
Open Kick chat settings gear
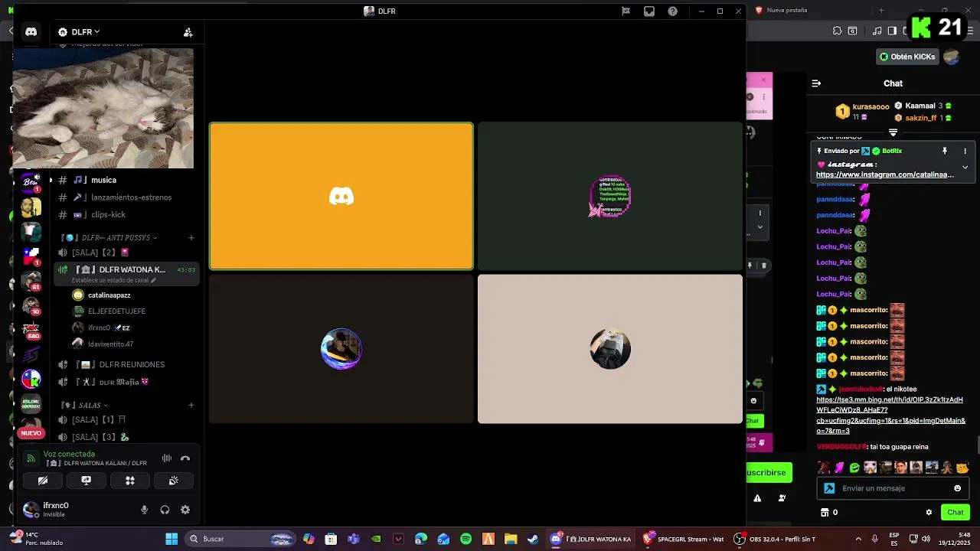pos(929,512)
